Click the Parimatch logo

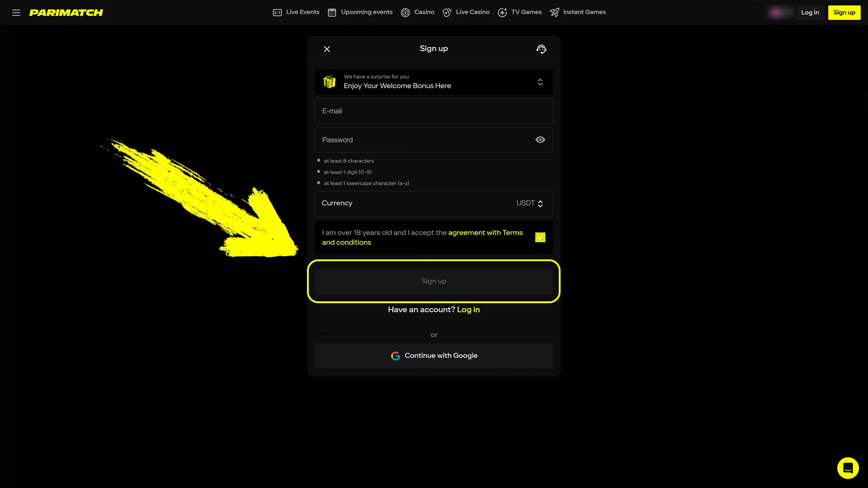[x=66, y=12]
